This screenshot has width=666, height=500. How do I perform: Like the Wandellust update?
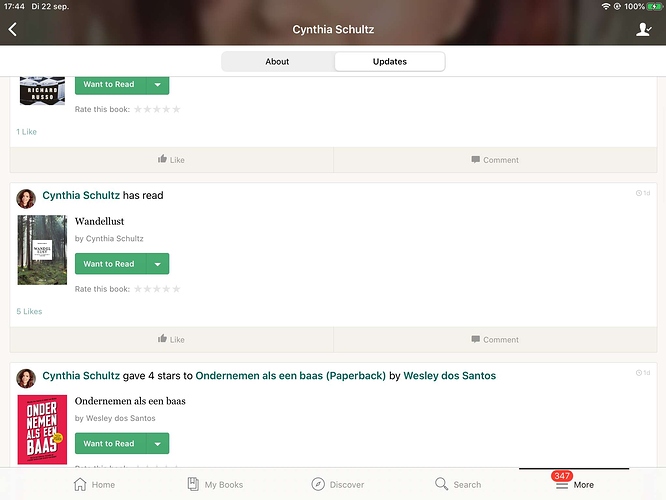[171, 339]
